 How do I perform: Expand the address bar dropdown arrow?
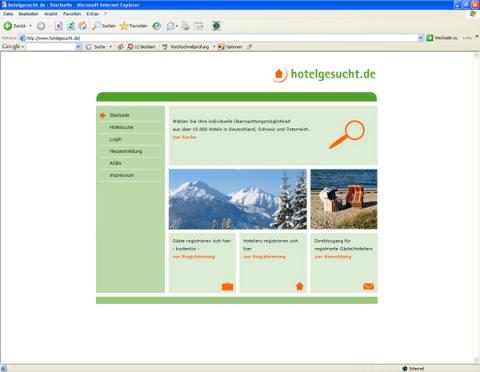pos(420,38)
